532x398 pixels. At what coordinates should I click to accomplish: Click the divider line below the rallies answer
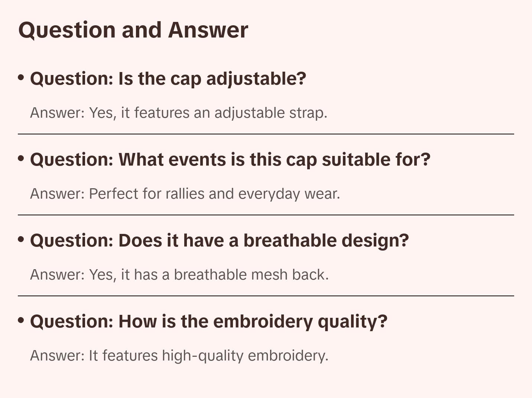point(266,215)
